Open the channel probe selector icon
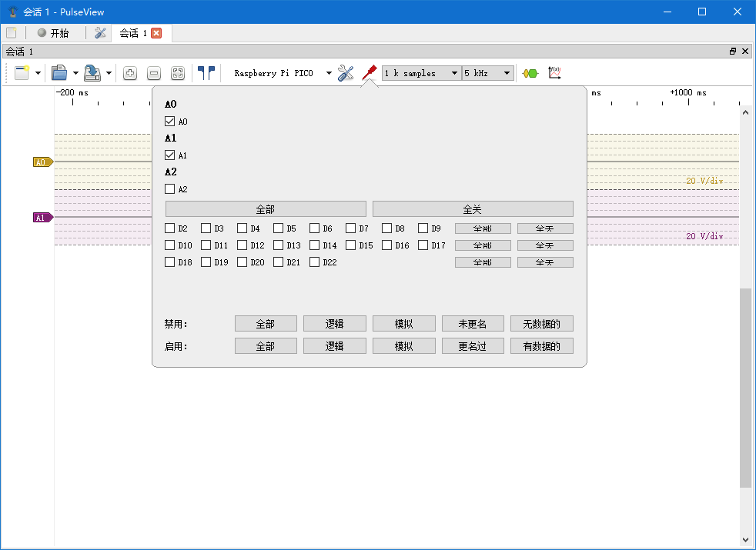This screenshot has width=756, height=550. [x=369, y=72]
